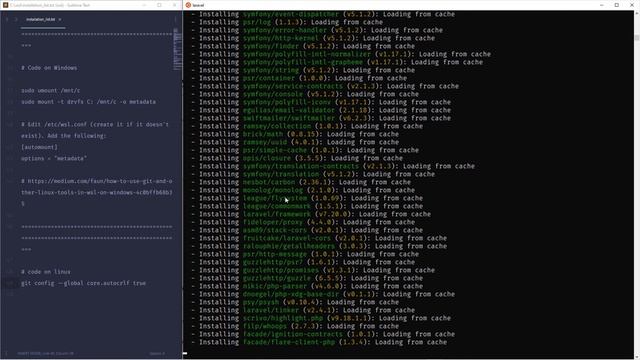Click the 'sudo umount /mnt/c' line

click(x=51, y=91)
